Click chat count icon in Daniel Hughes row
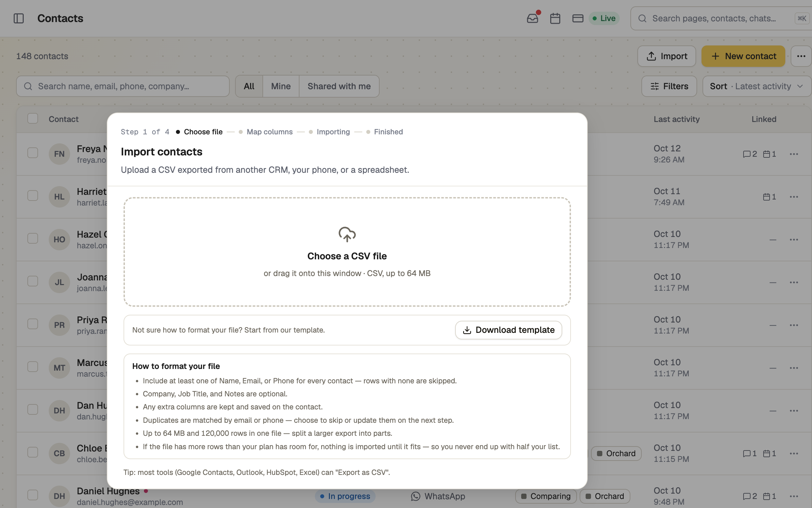Screen dimensions: 812x508 click(x=750, y=496)
